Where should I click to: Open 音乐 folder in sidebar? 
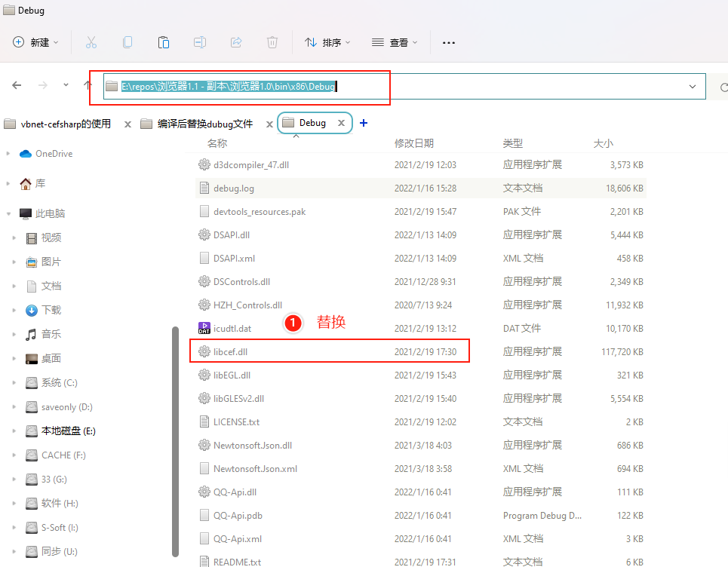[x=44, y=335]
